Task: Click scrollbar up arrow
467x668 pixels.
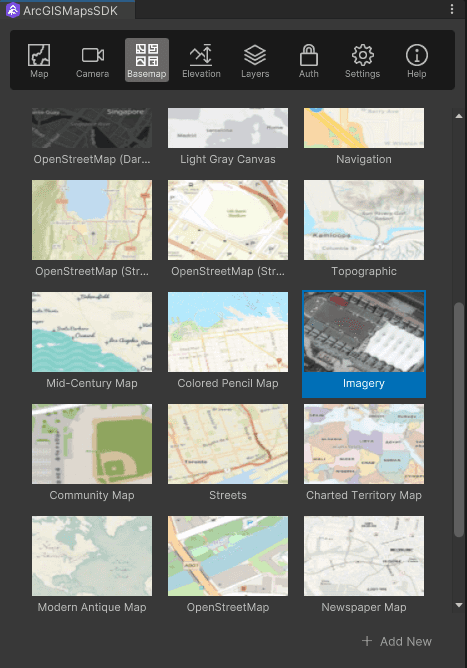Action: pyautogui.click(x=459, y=116)
